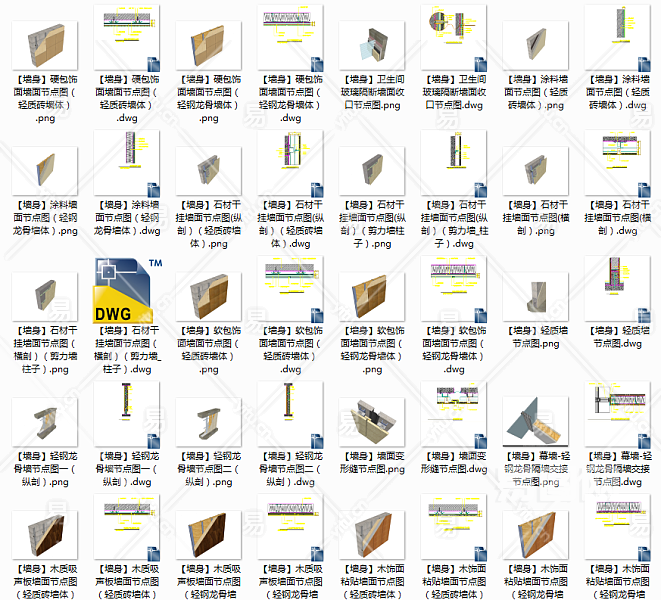Select thumbnail of 石材干挂墙面节点图(横剖).dwg
661x600 pixels.
(618, 163)
